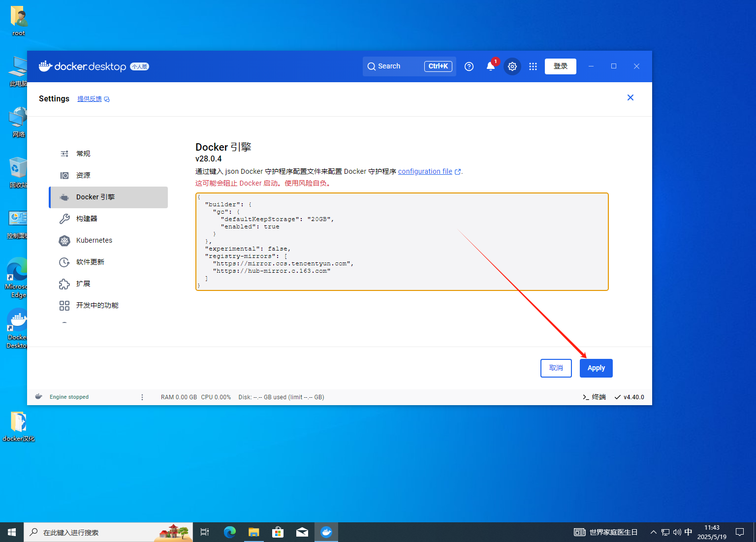
Task: Click the RAM 0.00 GB status
Action: pos(179,397)
